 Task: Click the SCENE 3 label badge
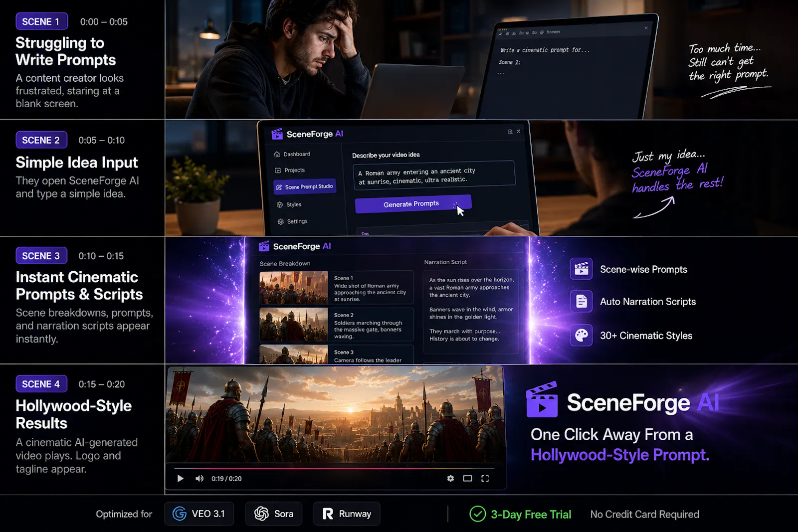[x=41, y=256]
